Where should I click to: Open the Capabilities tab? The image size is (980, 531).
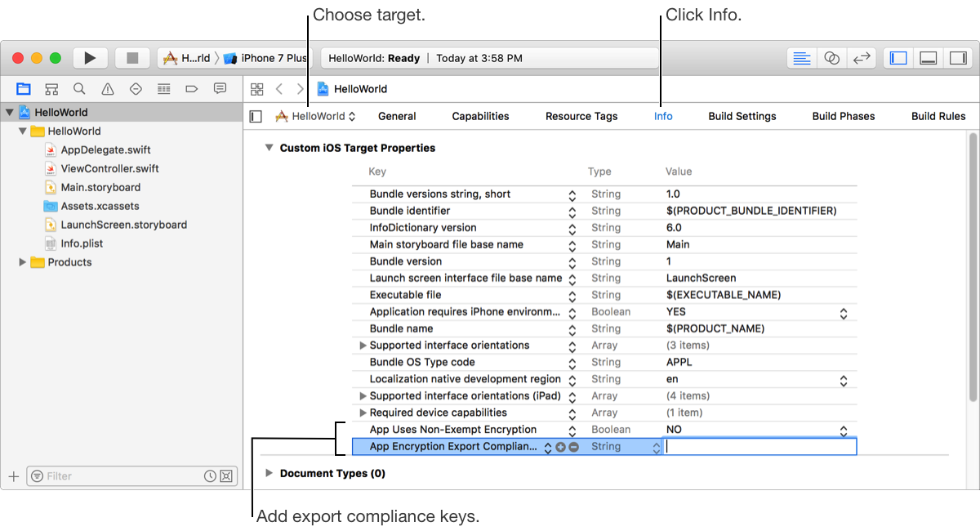(x=480, y=116)
